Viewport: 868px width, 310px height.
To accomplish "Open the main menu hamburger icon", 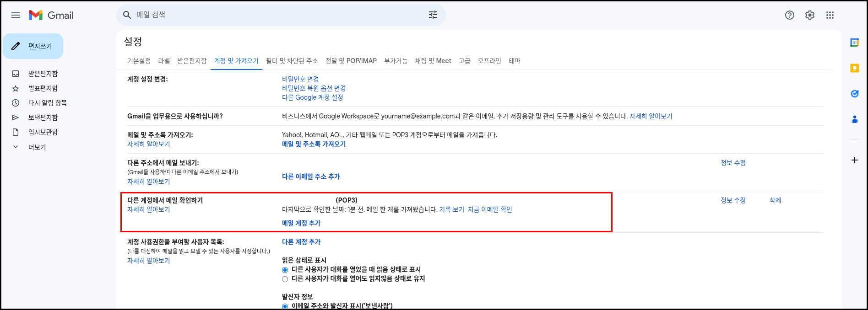I will click(x=16, y=15).
